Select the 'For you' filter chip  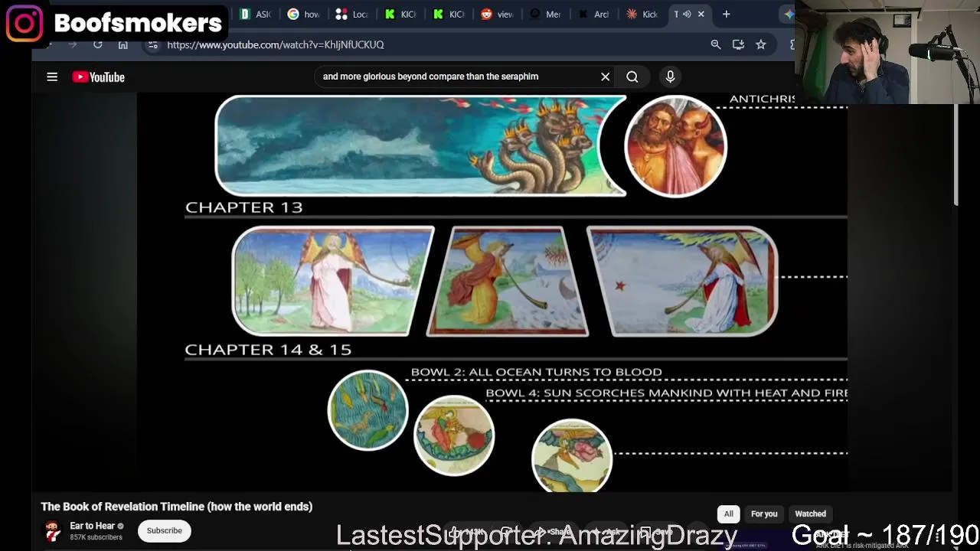pos(764,514)
